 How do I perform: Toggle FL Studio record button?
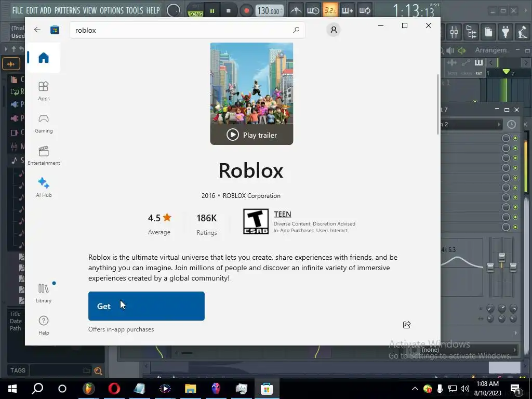click(x=246, y=11)
